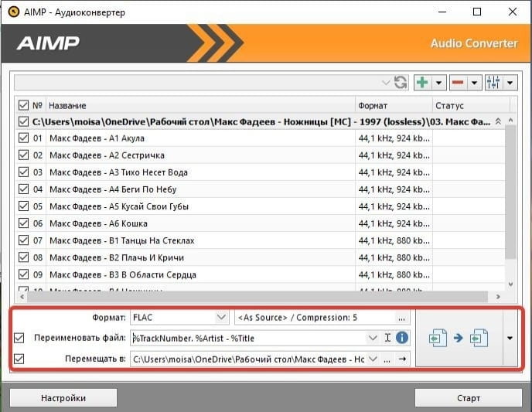
Task: Uncheck track 03 Тихо Несет Вода
Action: coord(23,172)
